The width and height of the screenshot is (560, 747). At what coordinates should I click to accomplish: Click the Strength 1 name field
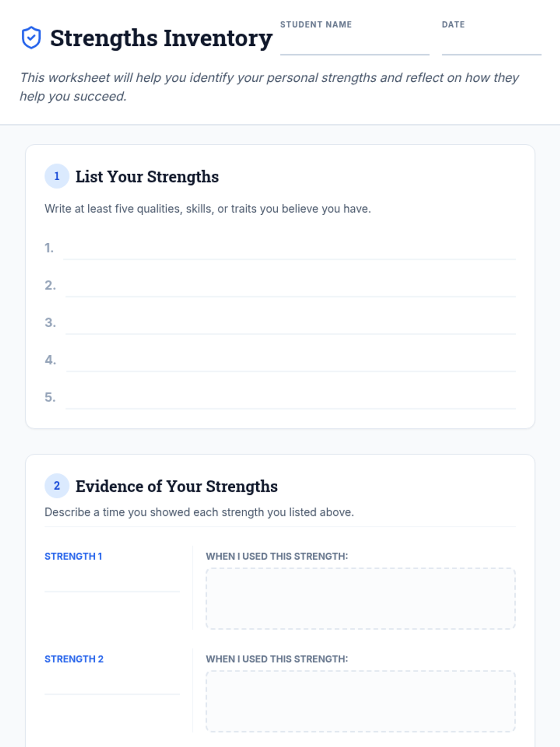pos(112,582)
